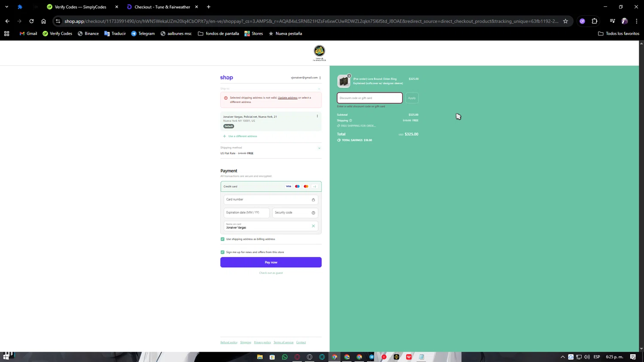The height and width of the screenshot is (362, 644).
Task: Click the shipping info help icon
Action: tap(350, 121)
